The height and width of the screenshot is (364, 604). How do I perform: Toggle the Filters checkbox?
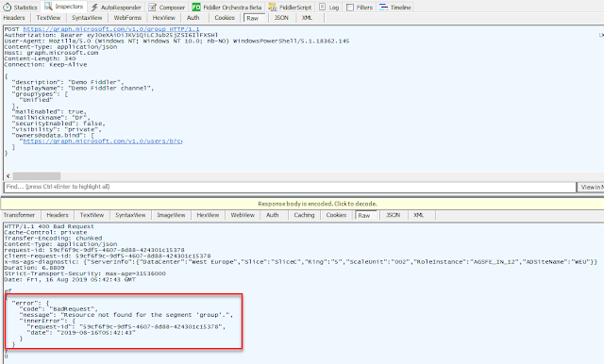point(350,8)
